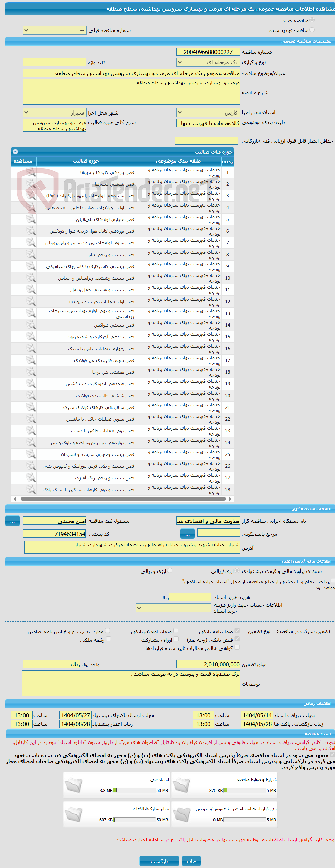Image resolution: width=335 pixels, height=868 pixels.
Task: Open view icon for activity row 10
Action: (x=31, y=278)
